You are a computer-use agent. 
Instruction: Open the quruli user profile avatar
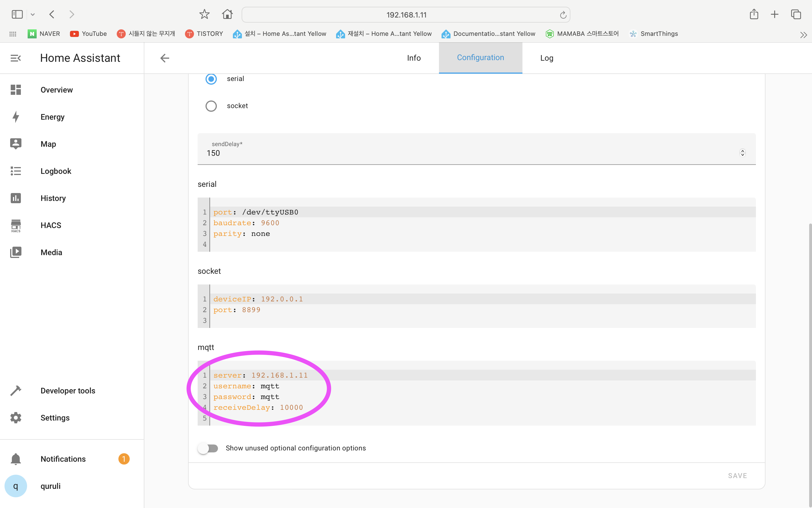click(x=16, y=486)
